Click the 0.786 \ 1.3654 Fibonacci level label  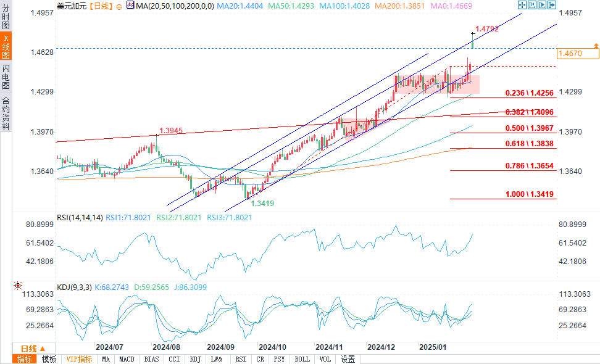pos(530,165)
